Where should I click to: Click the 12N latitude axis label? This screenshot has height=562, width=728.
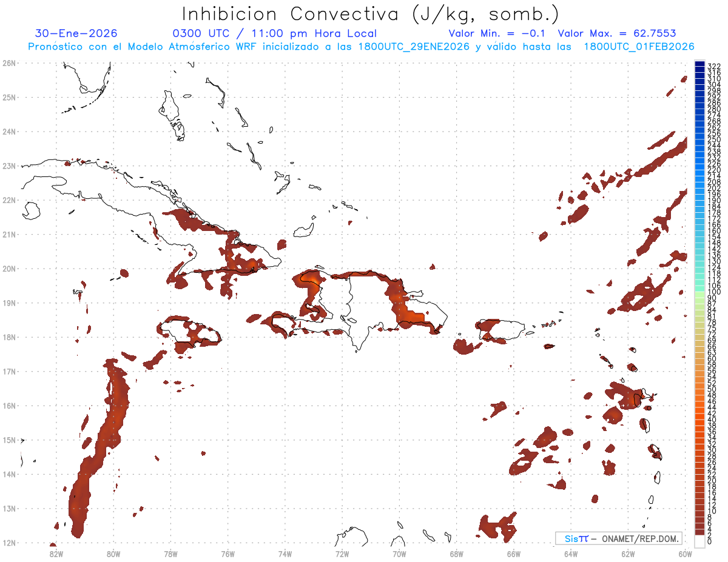(x=9, y=543)
